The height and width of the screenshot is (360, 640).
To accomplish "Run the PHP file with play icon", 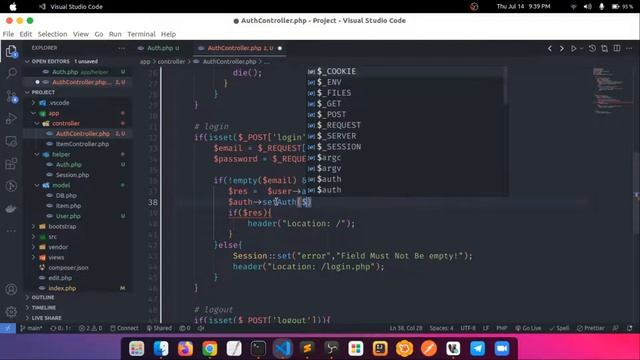I will click(573, 48).
